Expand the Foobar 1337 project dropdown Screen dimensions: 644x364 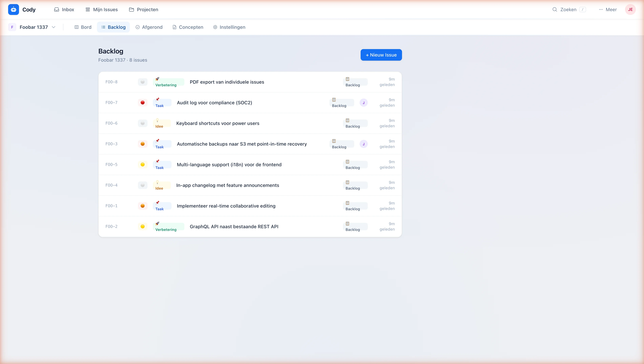pyautogui.click(x=54, y=27)
